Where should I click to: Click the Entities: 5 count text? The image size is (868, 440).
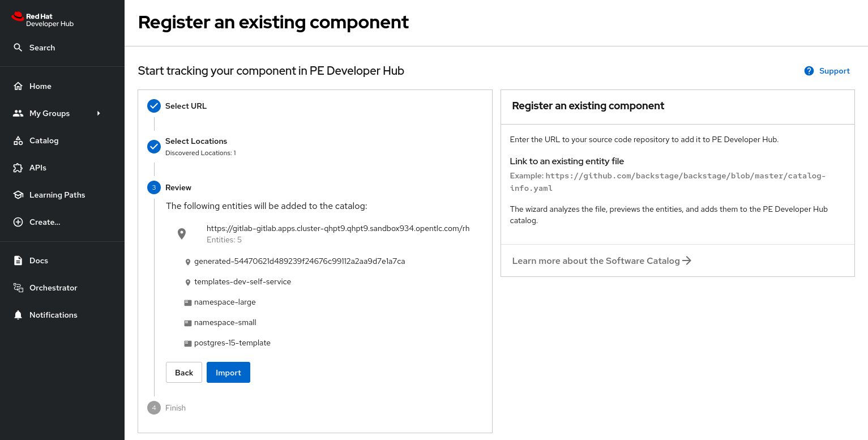pyautogui.click(x=224, y=240)
